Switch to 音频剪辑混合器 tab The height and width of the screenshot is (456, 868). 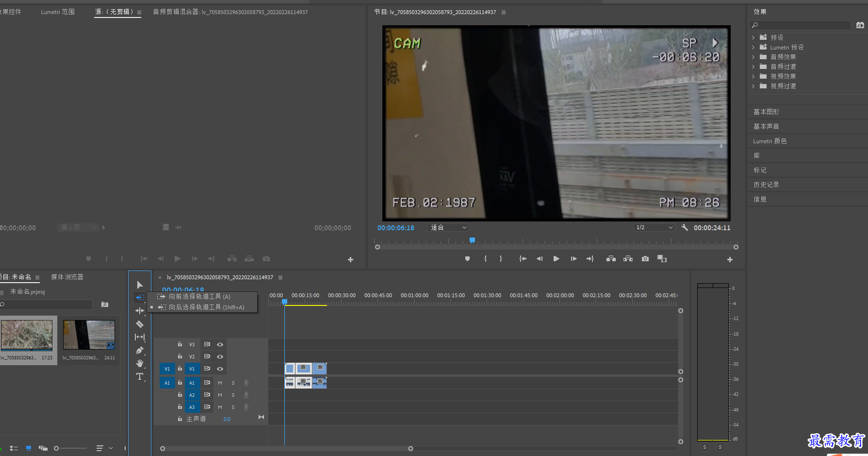pyautogui.click(x=230, y=12)
